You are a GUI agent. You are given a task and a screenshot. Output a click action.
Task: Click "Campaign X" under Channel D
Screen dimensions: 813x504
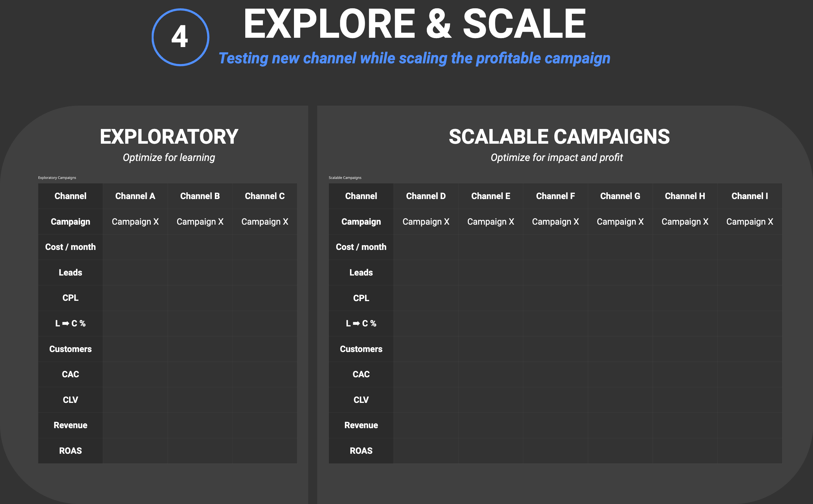(x=426, y=222)
